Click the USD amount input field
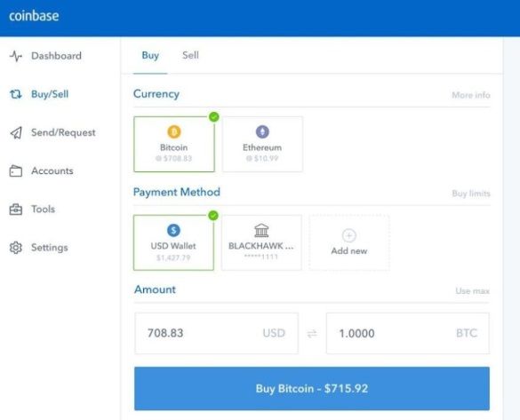Image resolution: width=520 pixels, height=420 pixels. (x=216, y=333)
